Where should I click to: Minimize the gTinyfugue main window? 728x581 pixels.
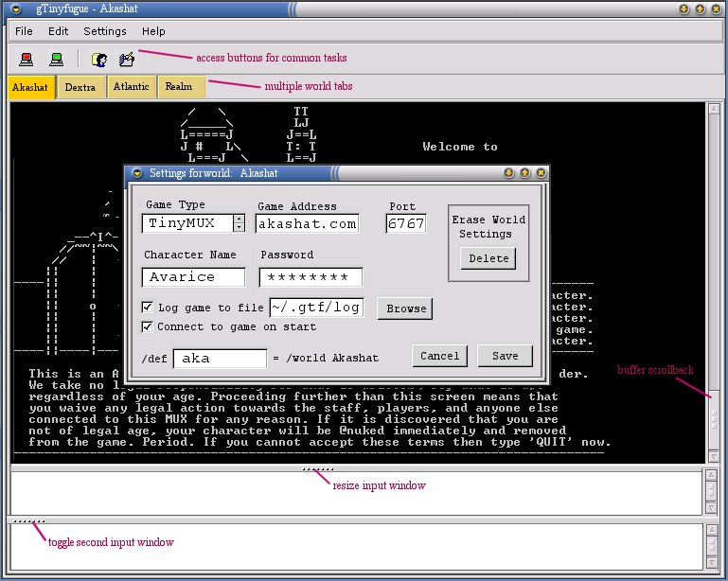[684, 9]
